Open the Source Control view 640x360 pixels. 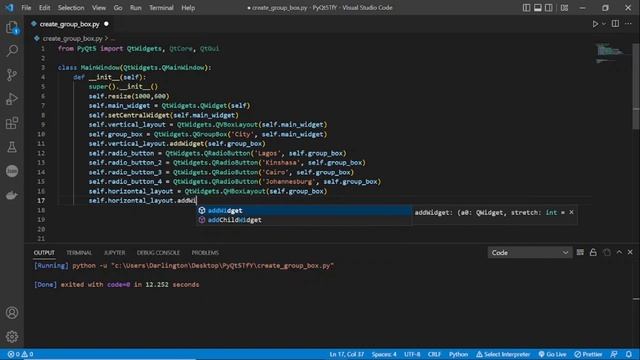coord(12,75)
